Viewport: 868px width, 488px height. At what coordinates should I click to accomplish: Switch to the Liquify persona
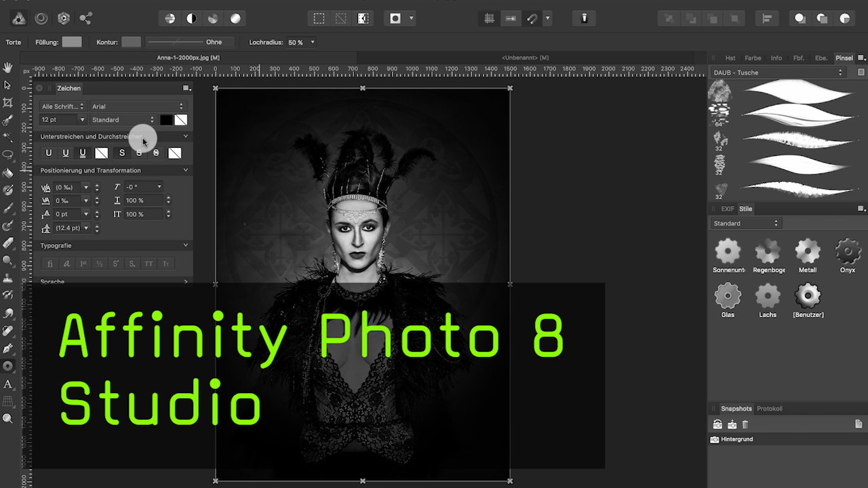tap(41, 18)
